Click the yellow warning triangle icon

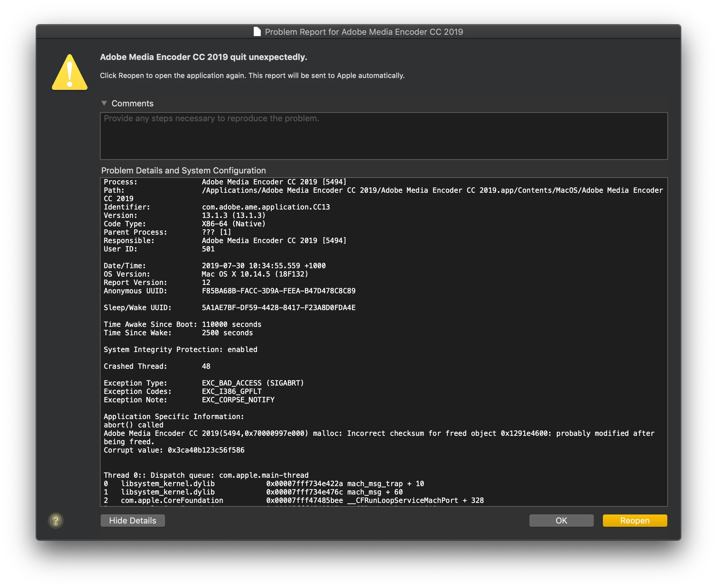click(x=70, y=73)
